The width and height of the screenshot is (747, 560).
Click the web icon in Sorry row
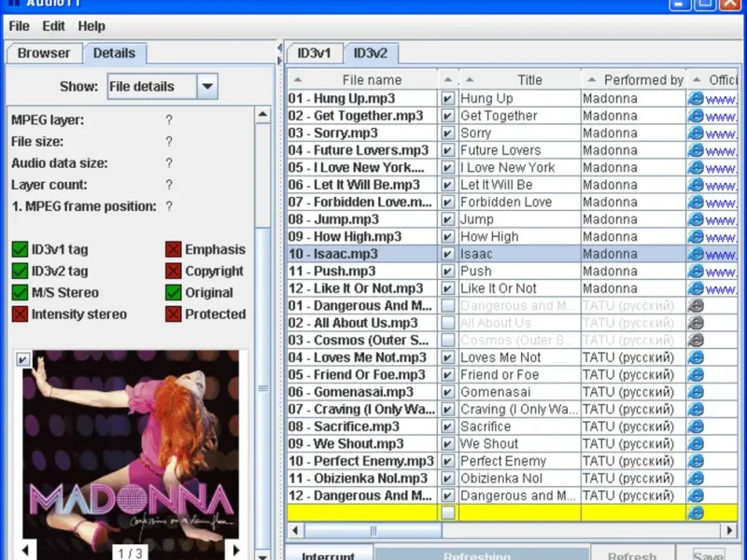coord(696,133)
